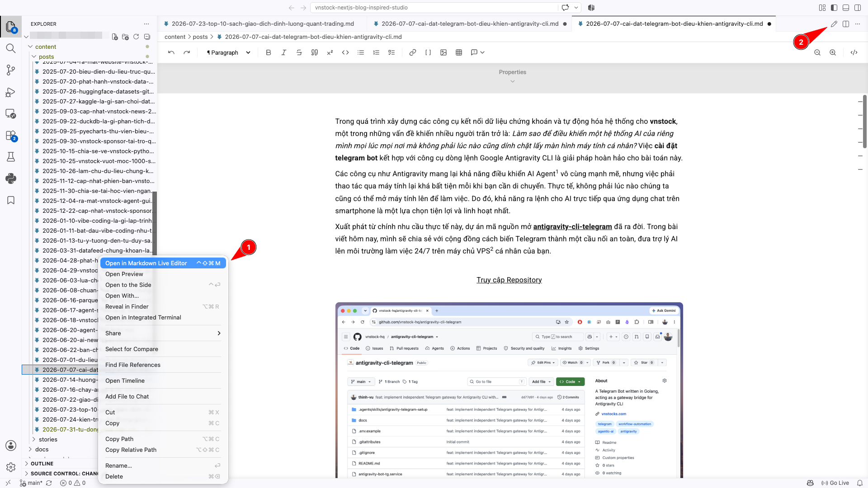Viewport: 868px width, 488px height.
Task: Apply italic formatting
Action: click(284, 52)
